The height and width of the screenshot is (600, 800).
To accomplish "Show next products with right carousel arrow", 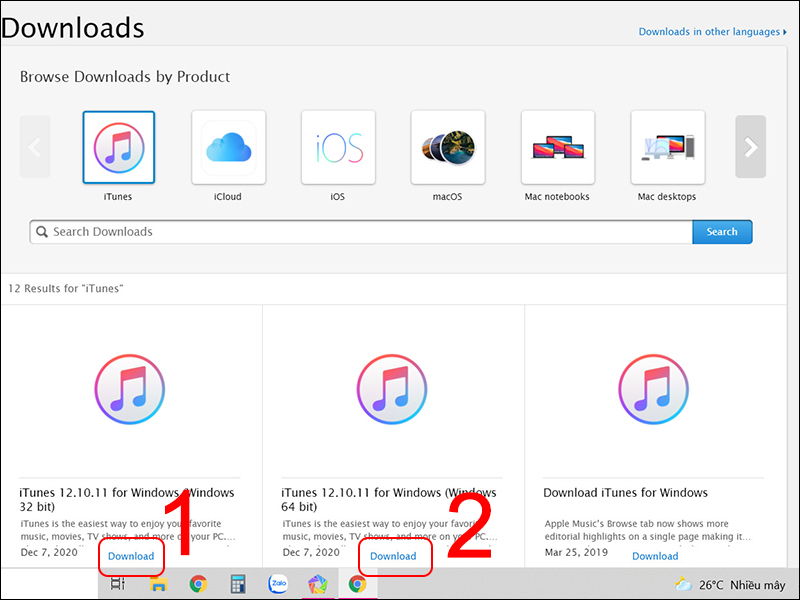I will [x=751, y=147].
